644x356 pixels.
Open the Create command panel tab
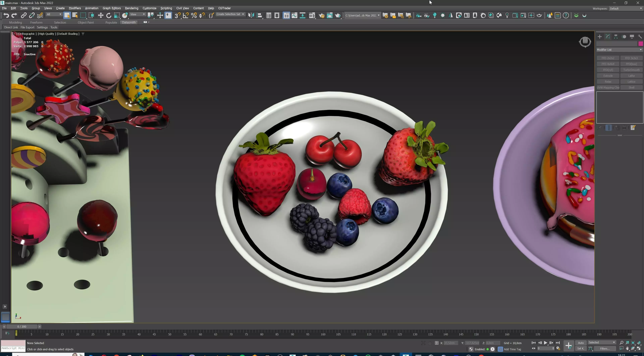pos(600,37)
